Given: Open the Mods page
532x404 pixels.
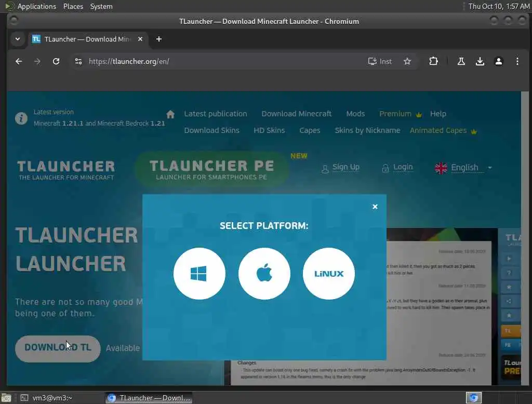Looking at the screenshot, I should [x=355, y=114].
